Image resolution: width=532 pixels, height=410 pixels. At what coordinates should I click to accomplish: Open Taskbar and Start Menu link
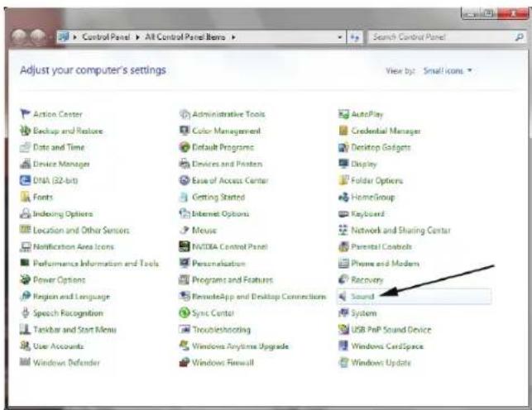[x=74, y=329]
